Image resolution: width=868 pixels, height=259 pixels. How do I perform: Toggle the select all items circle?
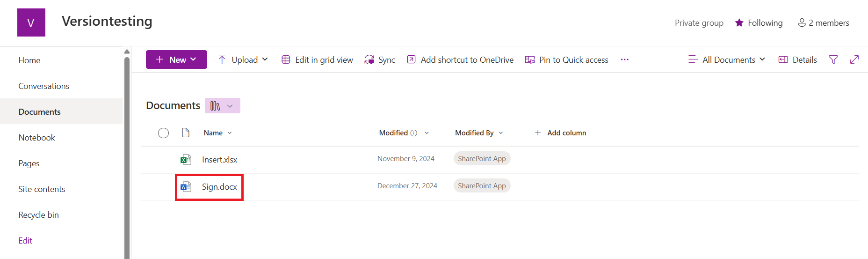[163, 133]
